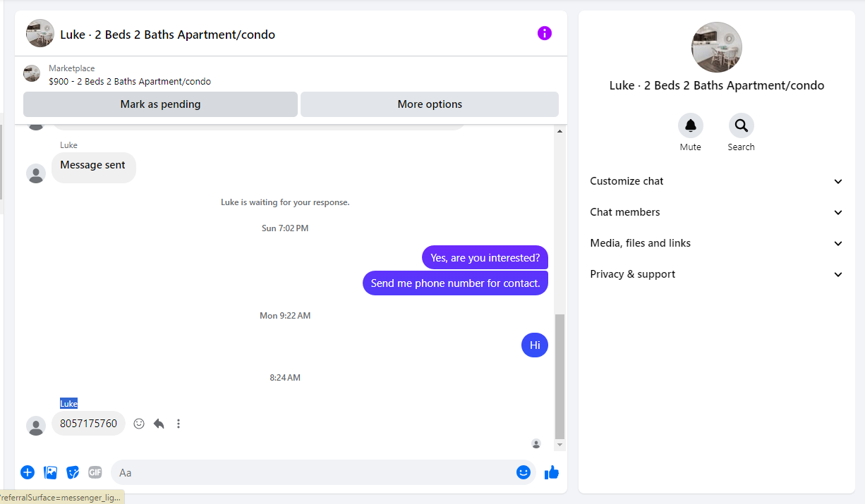Click Mark as pending button
Image resolution: width=865 pixels, height=504 pixels.
[x=160, y=104]
